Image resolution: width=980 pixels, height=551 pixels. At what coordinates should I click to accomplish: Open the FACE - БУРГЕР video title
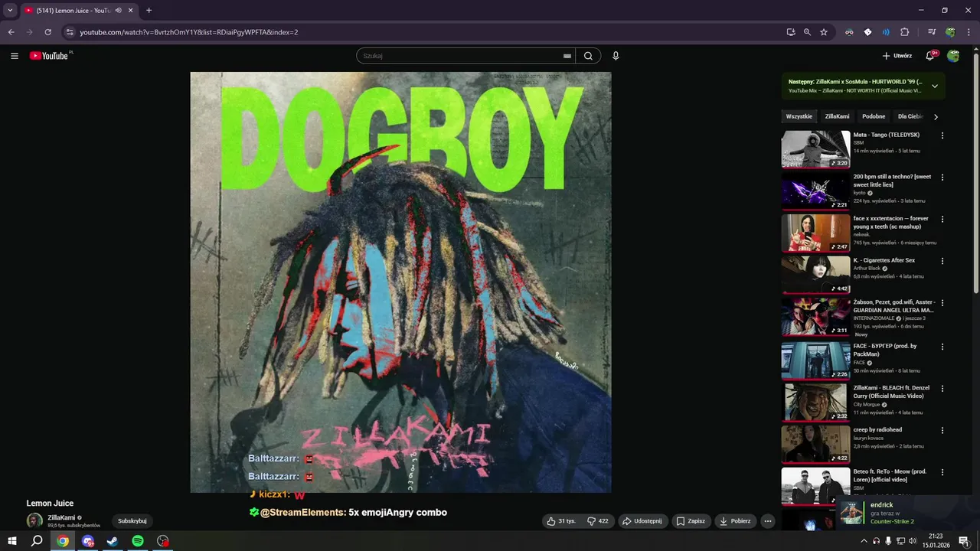(884, 350)
